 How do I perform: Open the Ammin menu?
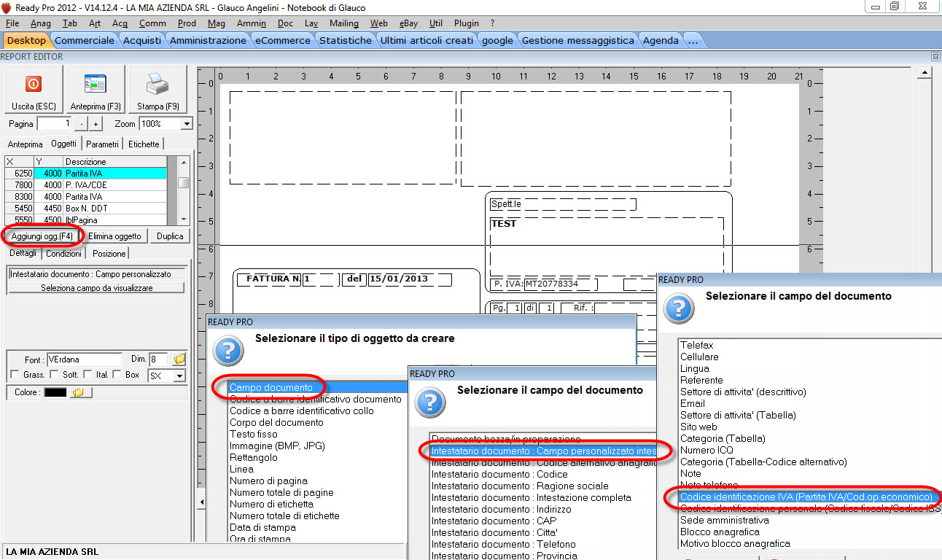pos(252,23)
